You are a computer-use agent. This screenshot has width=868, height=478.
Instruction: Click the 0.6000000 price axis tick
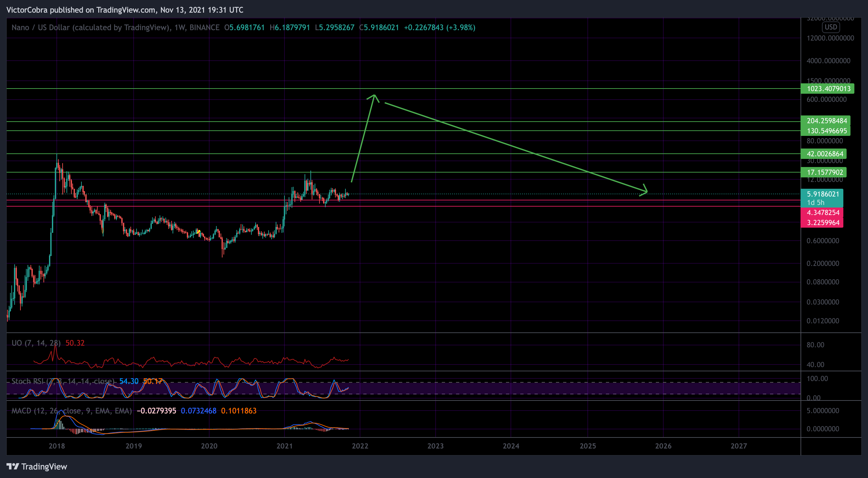point(823,241)
